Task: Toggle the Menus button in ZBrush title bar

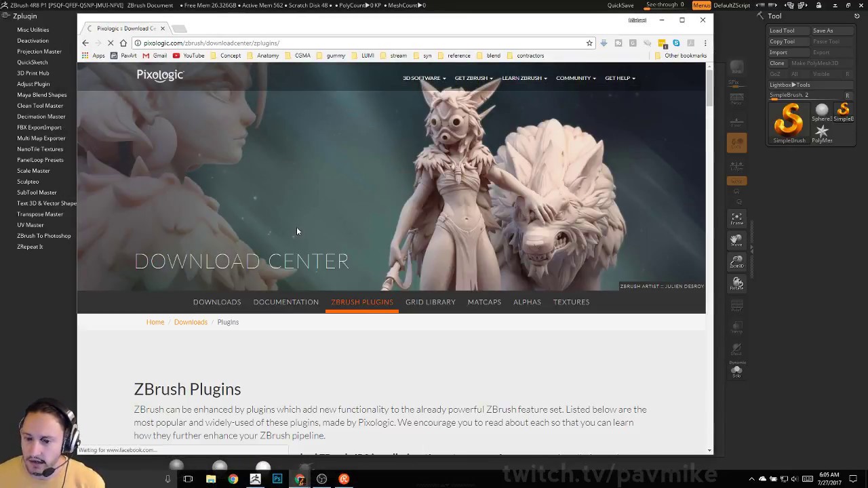Action: 702,5
